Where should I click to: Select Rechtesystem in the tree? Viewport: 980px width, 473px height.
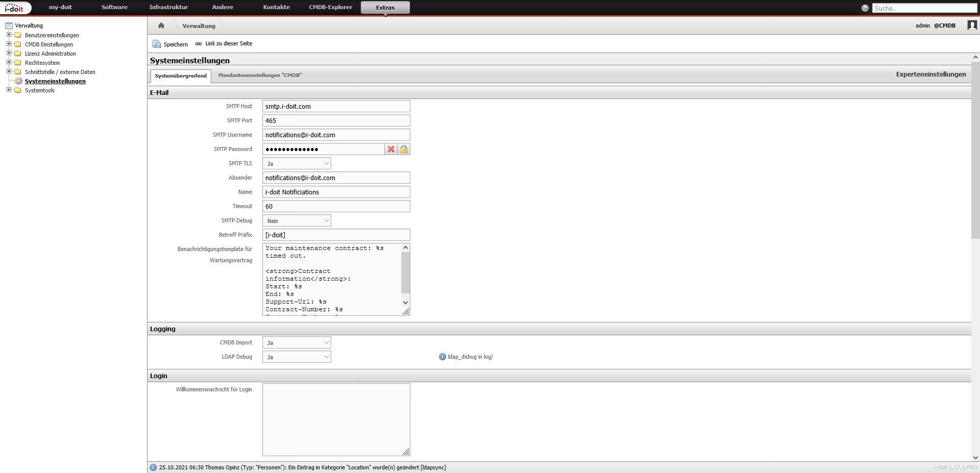[42, 63]
